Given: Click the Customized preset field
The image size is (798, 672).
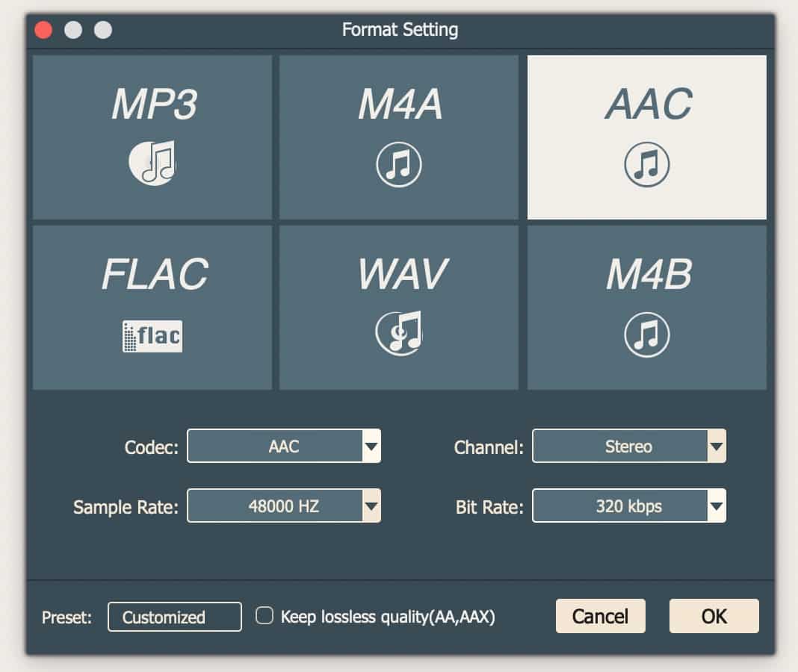Looking at the screenshot, I should pos(175,617).
